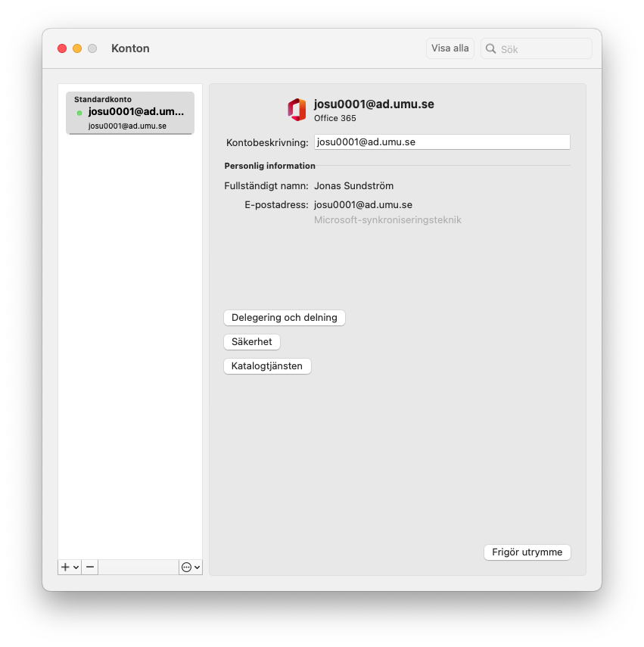This screenshot has height=647, width=644.
Task: Click the plus icon to add account
Action: click(65, 567)
